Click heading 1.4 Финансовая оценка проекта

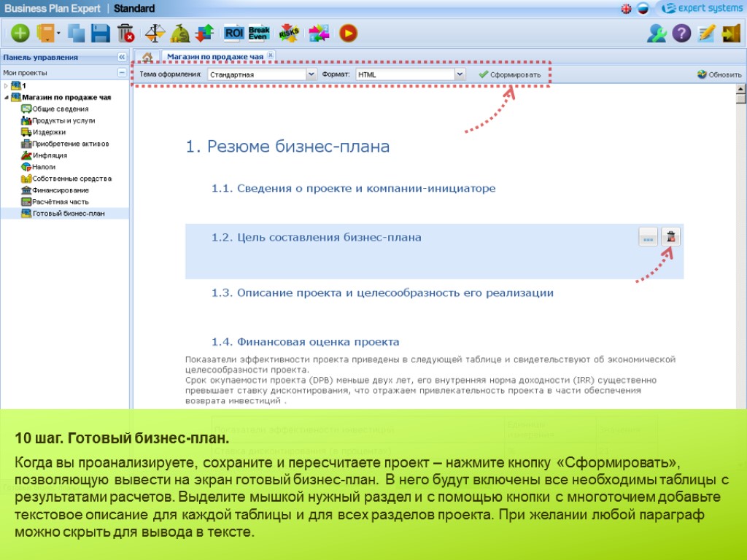(x=306, y=342)
